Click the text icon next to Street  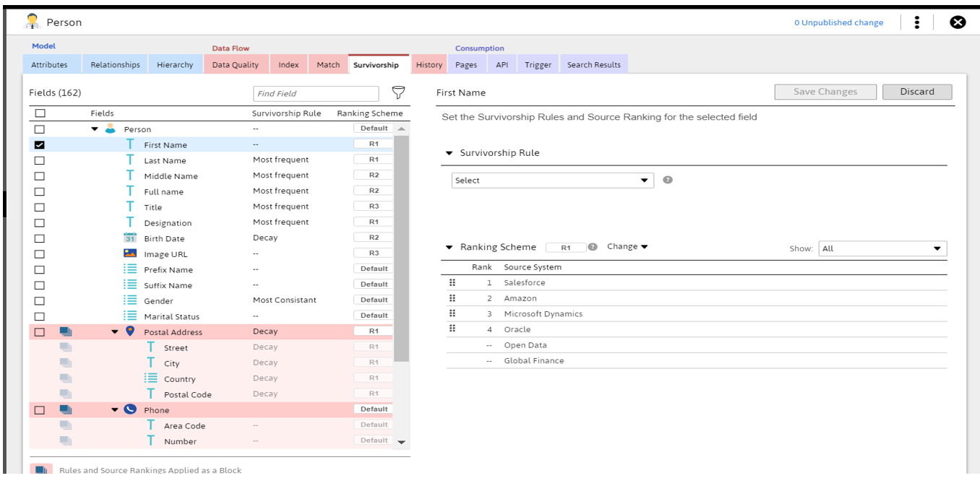[x=151, y=347]
